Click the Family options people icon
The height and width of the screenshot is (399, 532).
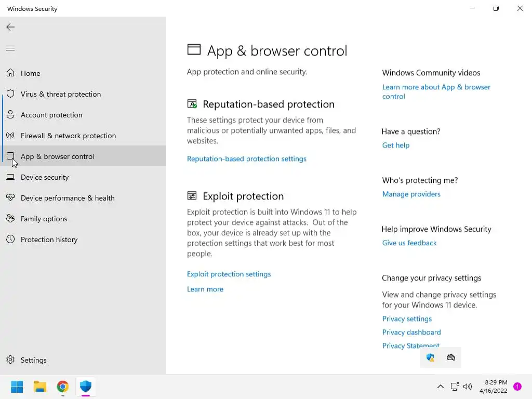[10, 219]
